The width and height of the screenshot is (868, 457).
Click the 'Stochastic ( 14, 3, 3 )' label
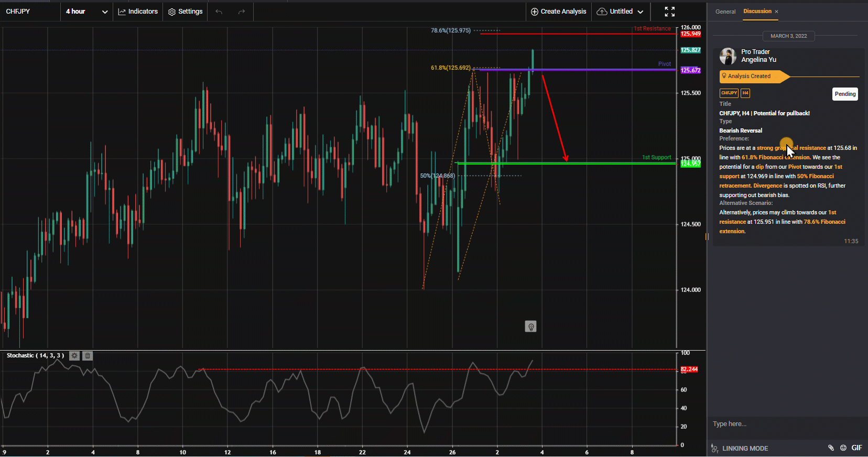35,355
